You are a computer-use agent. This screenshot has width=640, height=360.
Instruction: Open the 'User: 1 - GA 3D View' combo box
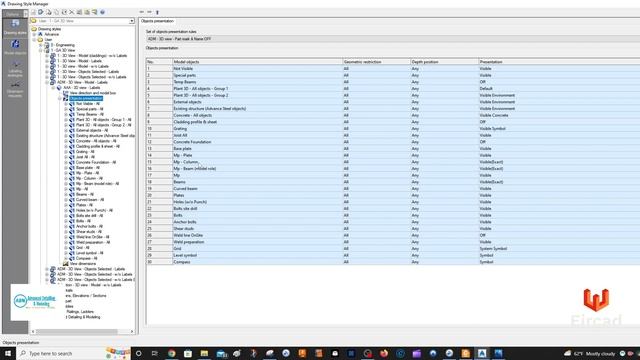click(82, 21)
